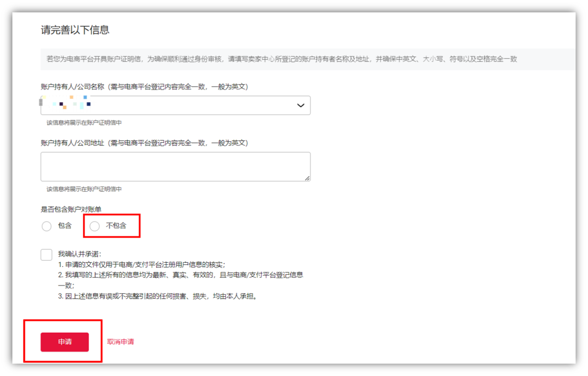Click the empty radio circle next to 不包含
Viewport: 588px width, 376px height.
[x=95, y=226]
